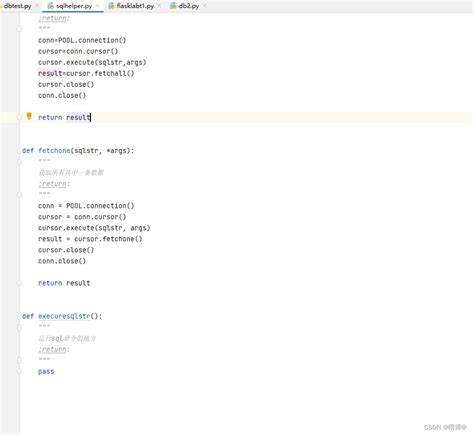Click the executesqlstr function name
This screenshot has height=435, width=474.
(64, 316)
